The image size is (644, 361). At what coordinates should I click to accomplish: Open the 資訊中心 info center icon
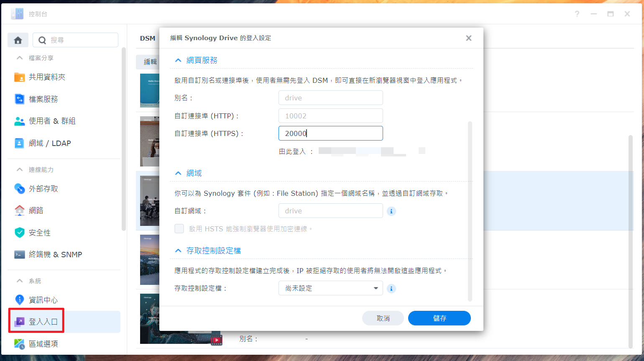point(20,300)
